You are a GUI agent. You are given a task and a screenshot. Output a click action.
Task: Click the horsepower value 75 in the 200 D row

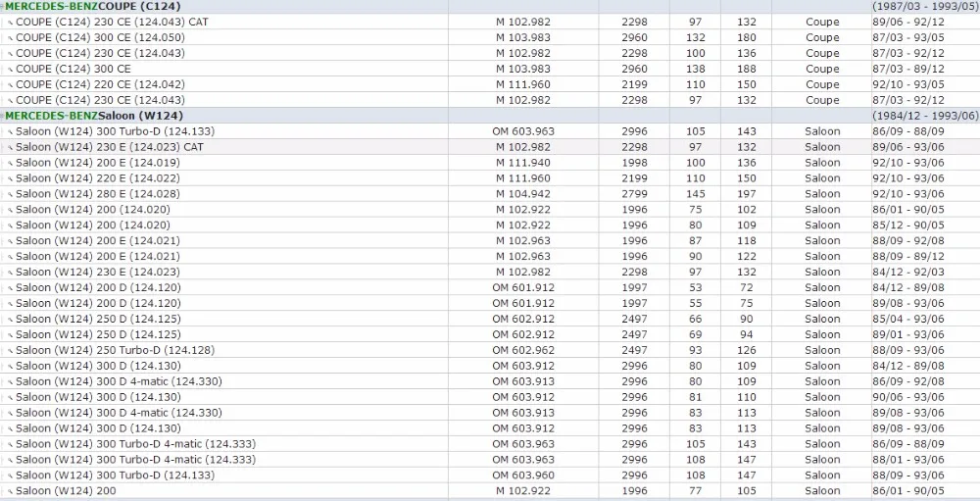[746, 303]
